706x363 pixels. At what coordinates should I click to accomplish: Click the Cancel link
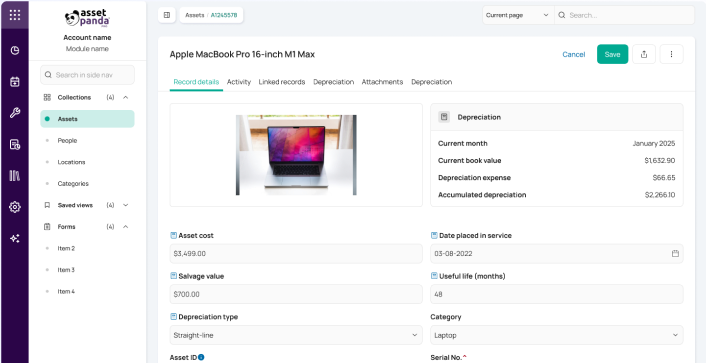point(574,54)
